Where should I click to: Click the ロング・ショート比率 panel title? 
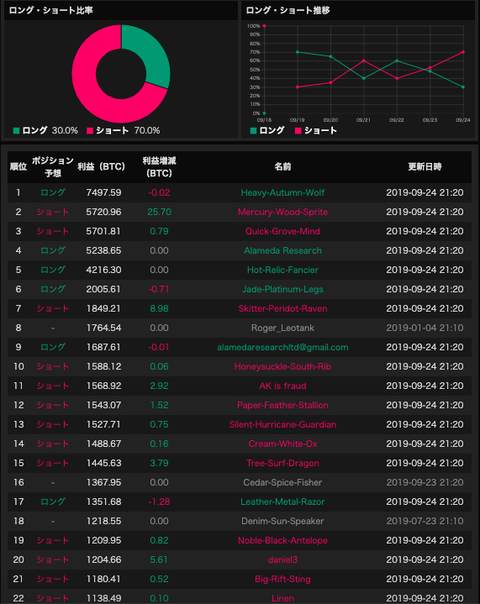51,10
